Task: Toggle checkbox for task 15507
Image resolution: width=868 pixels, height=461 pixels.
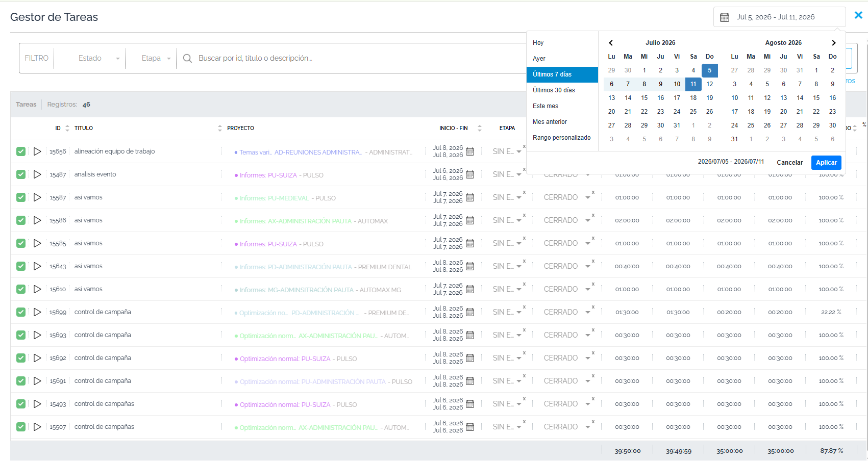Action: pyautogui.click(x=21, y=427)
